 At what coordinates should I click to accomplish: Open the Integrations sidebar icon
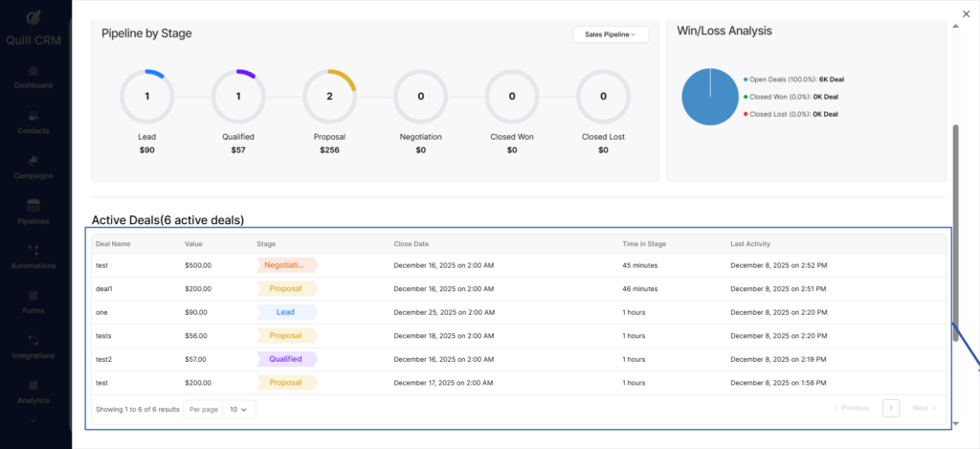click(33, 340)
